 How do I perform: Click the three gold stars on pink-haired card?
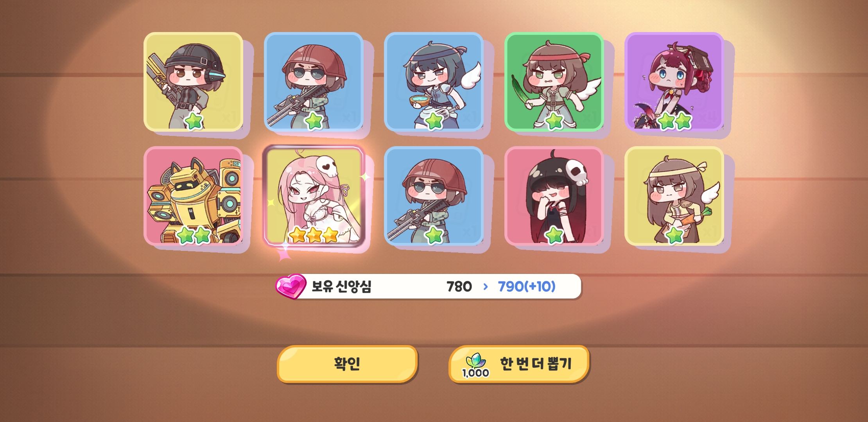point(314,235)
